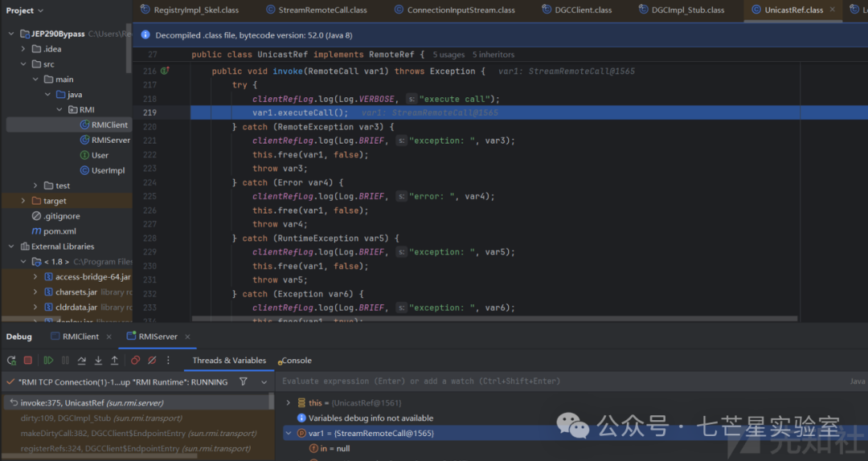Collapse the JDK 1.8 library node
This screenshot has height=461, width=868.
coord(23,261)
